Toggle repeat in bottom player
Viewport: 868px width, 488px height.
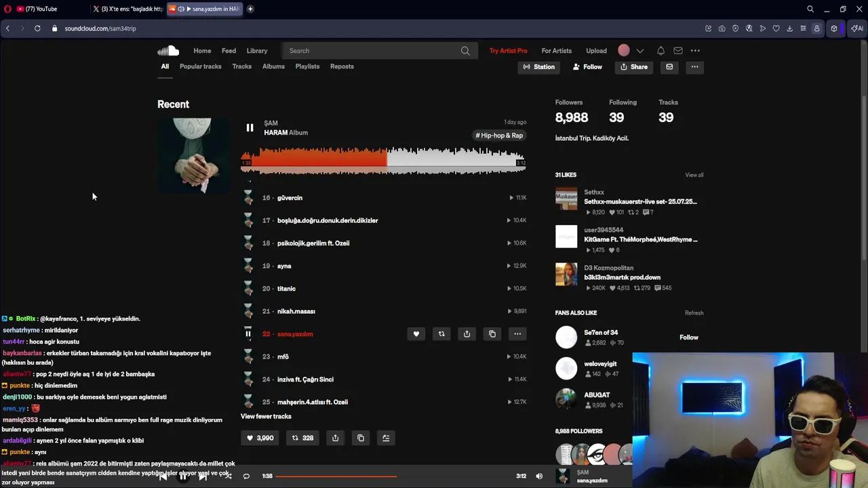246,476
